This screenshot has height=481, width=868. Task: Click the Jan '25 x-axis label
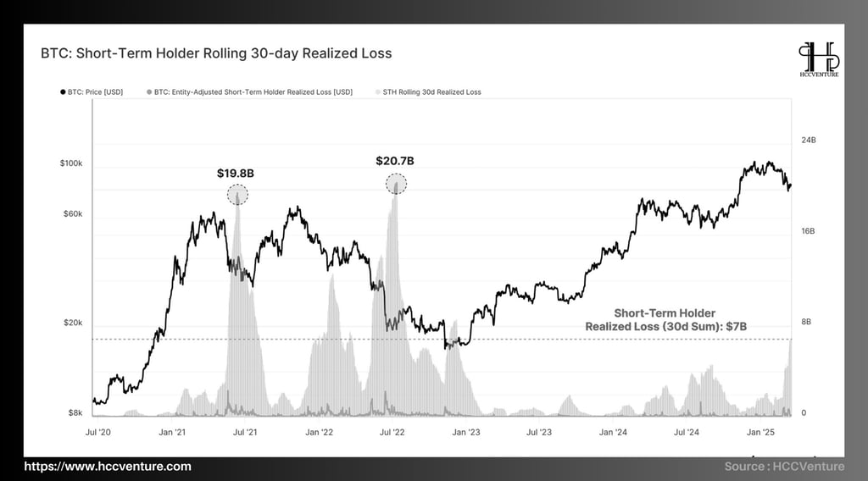(760, 433)
